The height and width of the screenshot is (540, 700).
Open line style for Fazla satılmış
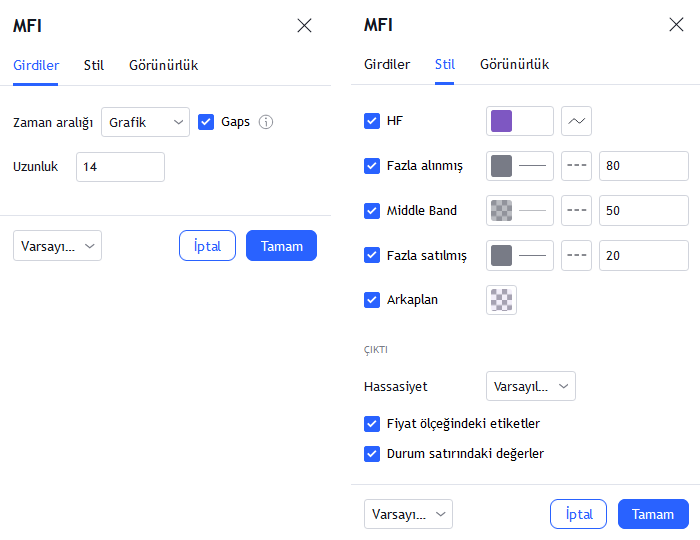[x=577, y=256]
